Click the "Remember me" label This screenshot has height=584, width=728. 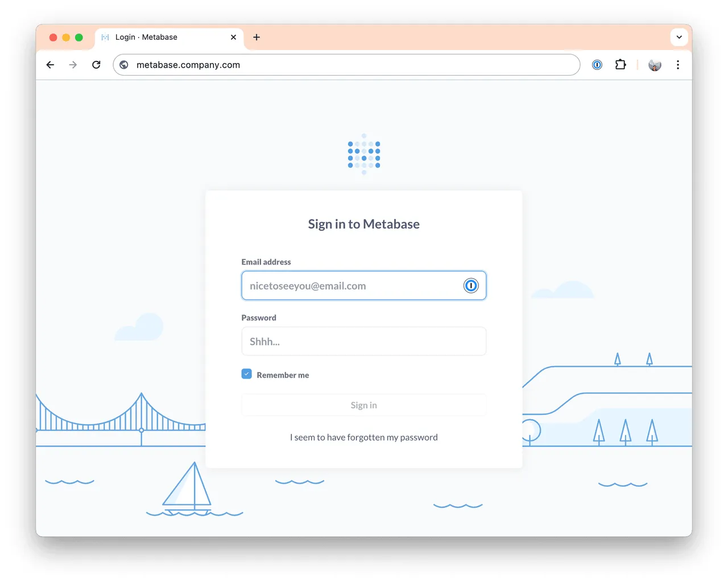coord(283,375)
